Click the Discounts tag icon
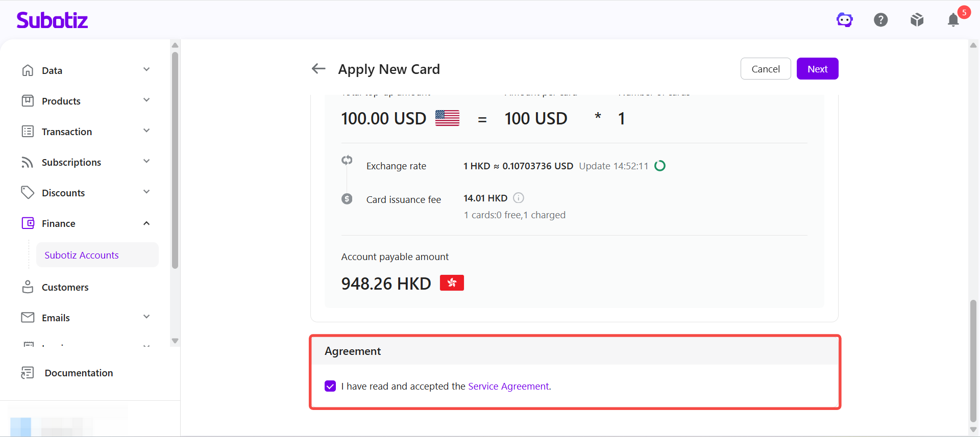 coord(28,192)
